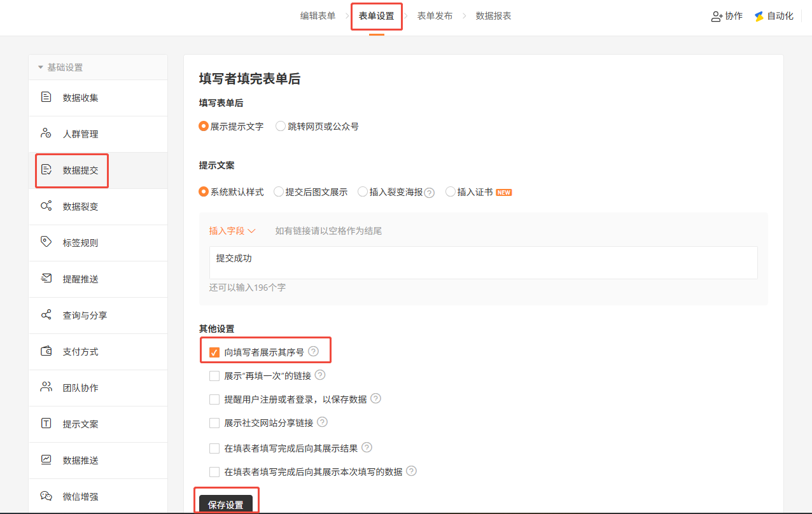
Task: Check 展示本次填写的数据 checkbox
Action: (214, 472)
